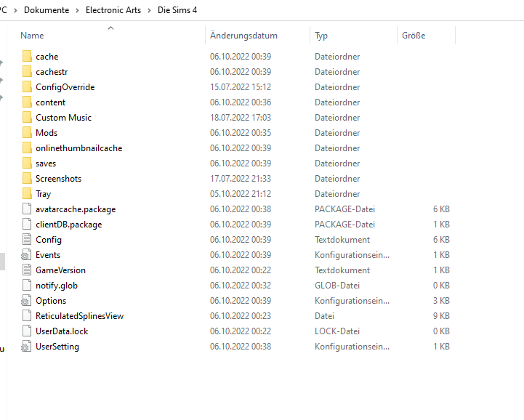
Task: Sort files by the Name column
Action: click(x=32, y=36)
